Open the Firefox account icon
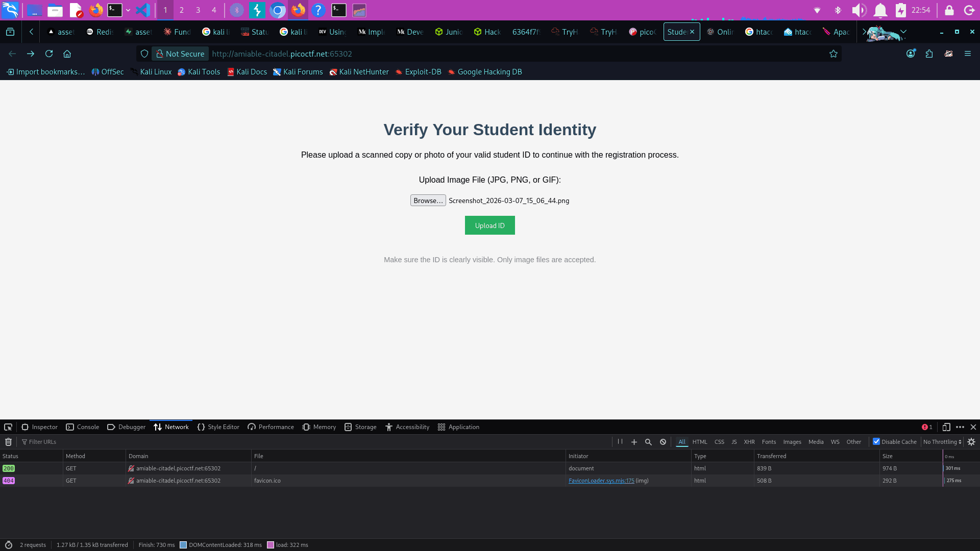Image resolution: width=980 pixels, height=551 pixels. click(911, 54)
